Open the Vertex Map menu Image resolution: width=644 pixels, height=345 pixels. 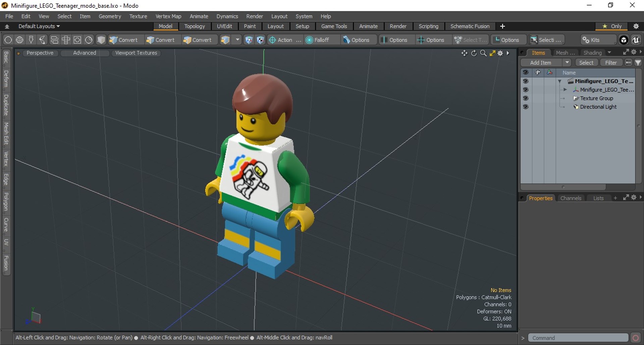point(168,16)
